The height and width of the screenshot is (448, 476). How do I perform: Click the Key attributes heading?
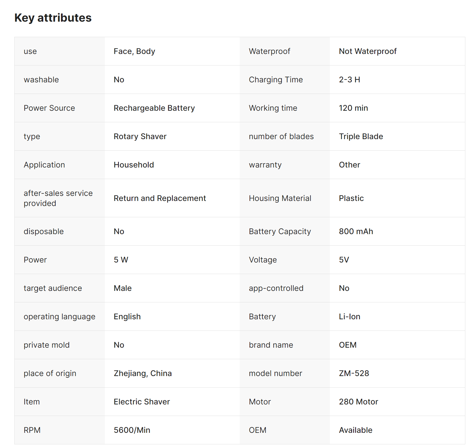[53, 18]
